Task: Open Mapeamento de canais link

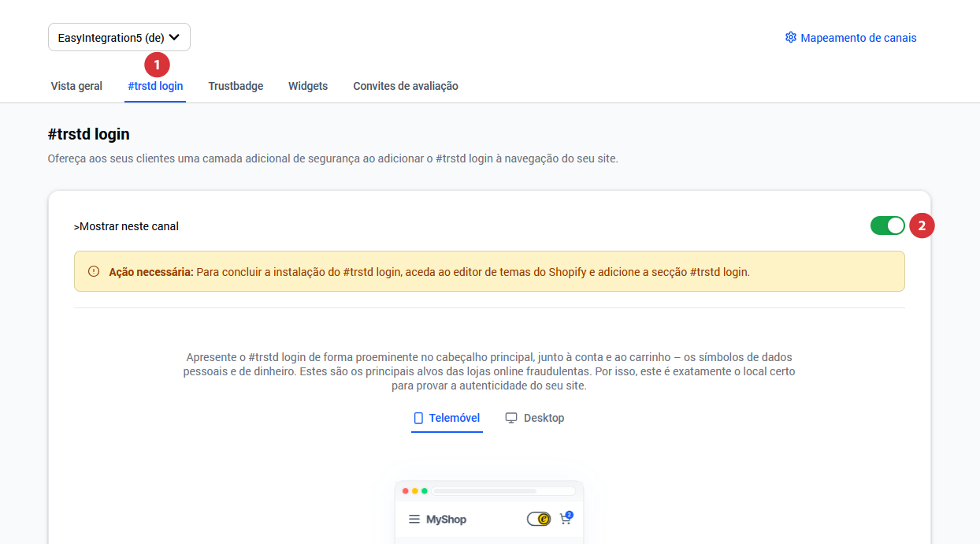Action: click(851, 38)
